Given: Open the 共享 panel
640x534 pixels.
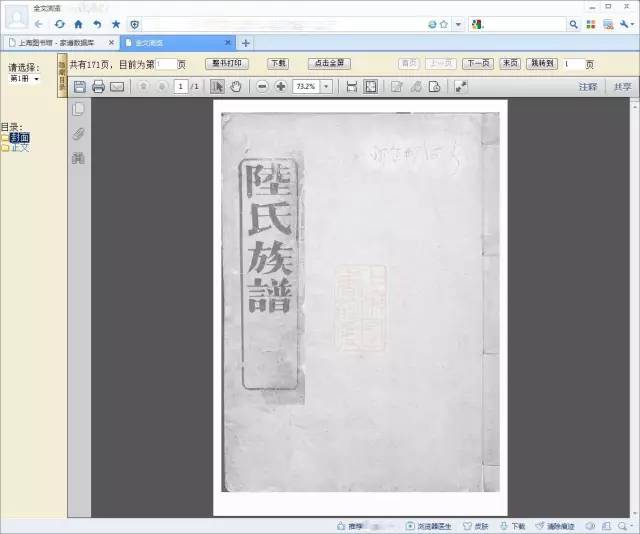Looking at the screenshot, I should 622,87.
